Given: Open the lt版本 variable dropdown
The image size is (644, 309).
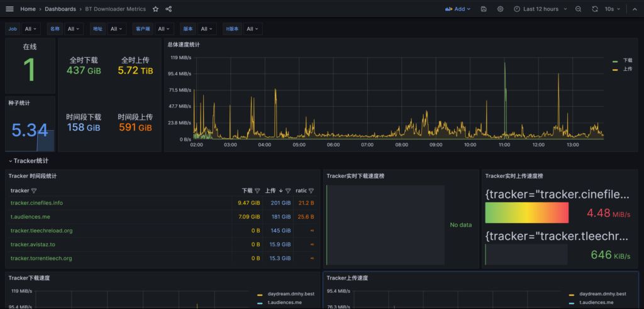Looking at the screenshot, I should point(253,29).
